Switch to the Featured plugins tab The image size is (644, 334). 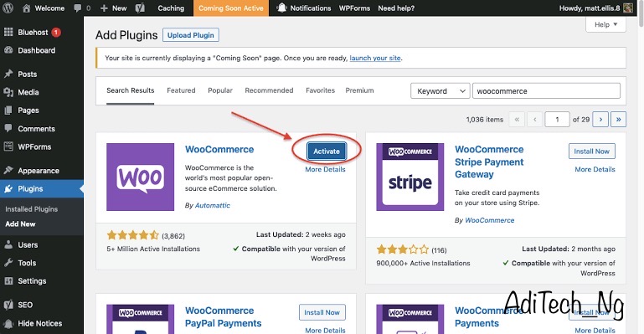(x=181, y=90)
